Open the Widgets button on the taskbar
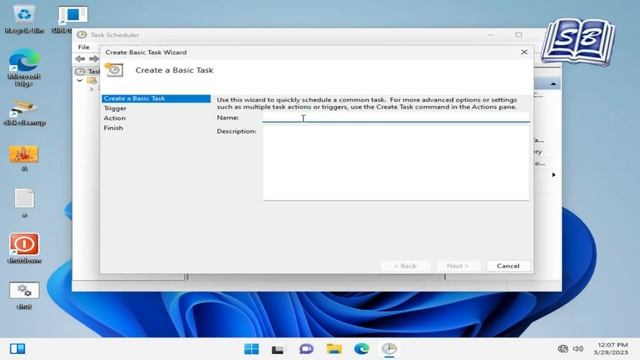 click(x=17, y=349)
